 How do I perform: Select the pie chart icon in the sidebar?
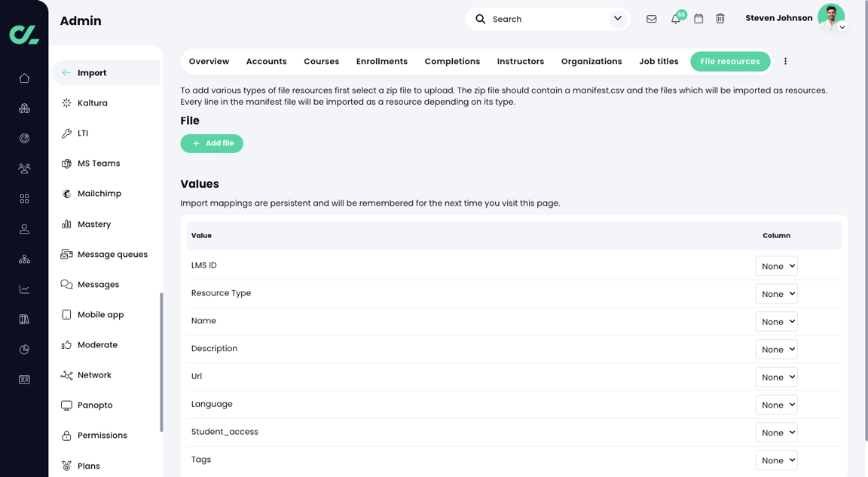24,349
